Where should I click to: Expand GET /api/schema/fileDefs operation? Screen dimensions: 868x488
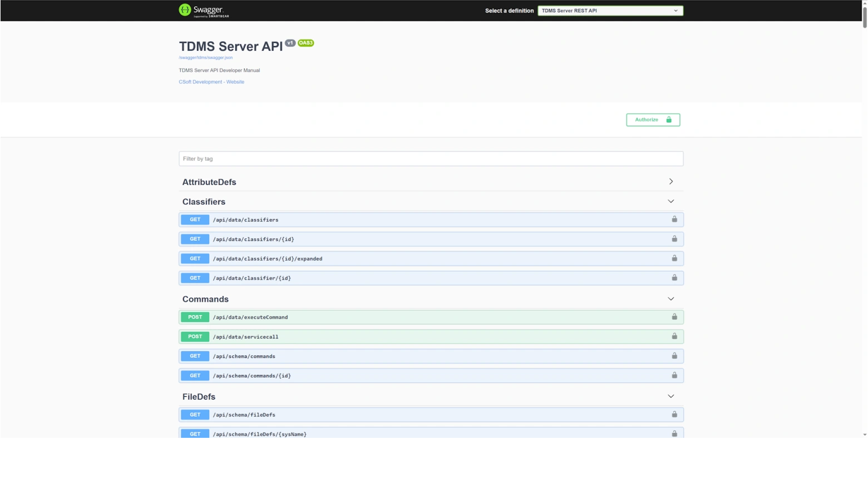click(x=431, y=415)
